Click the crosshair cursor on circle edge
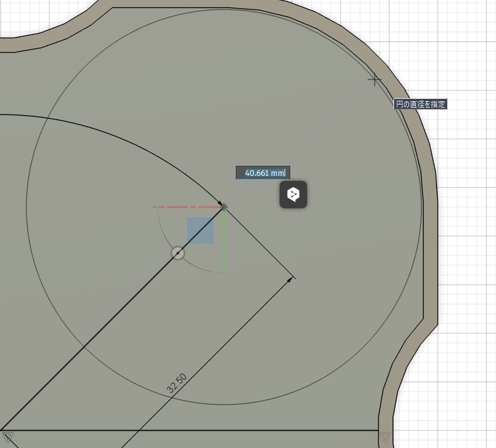This screenshot has height=448, width=496. [374, 79]
